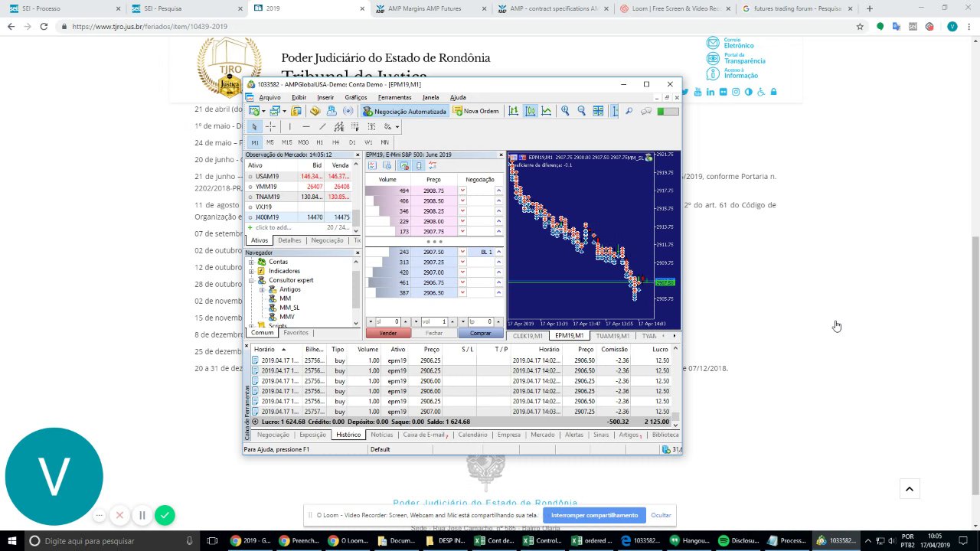Select the vertical line drawing tool
Image resolution: width=980 pixels, height=551 pixels.
click(x=289, y=126)
